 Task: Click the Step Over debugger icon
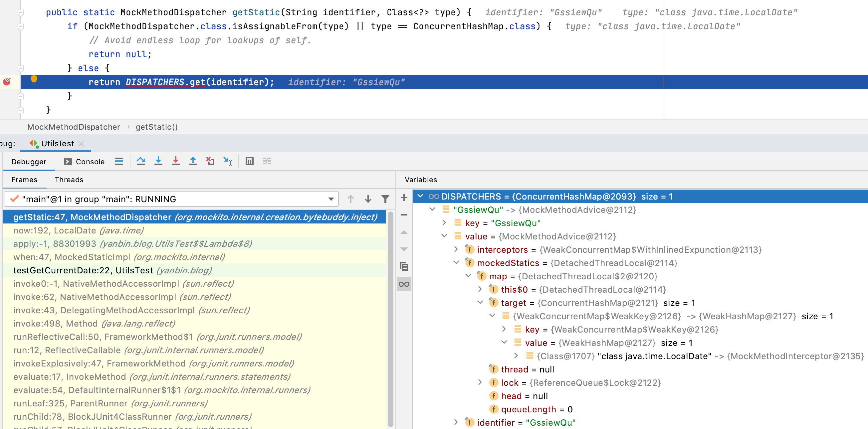(x=141, y=161)
